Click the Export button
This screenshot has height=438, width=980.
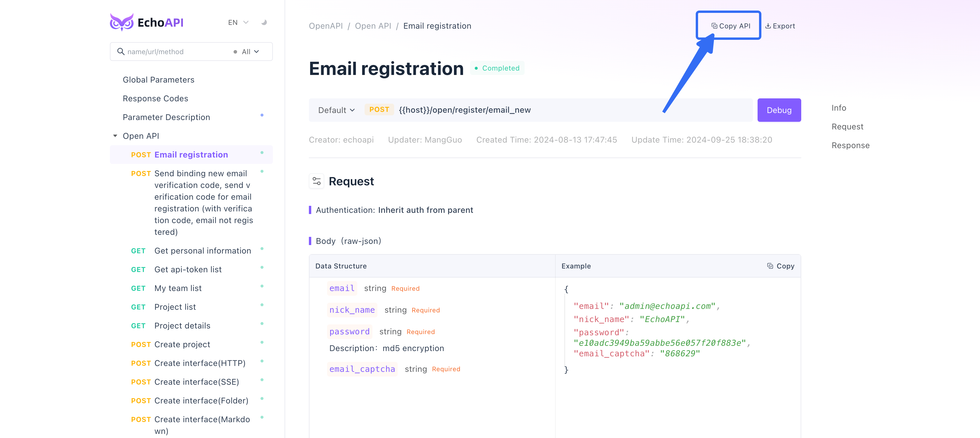(x=780, y=26)
